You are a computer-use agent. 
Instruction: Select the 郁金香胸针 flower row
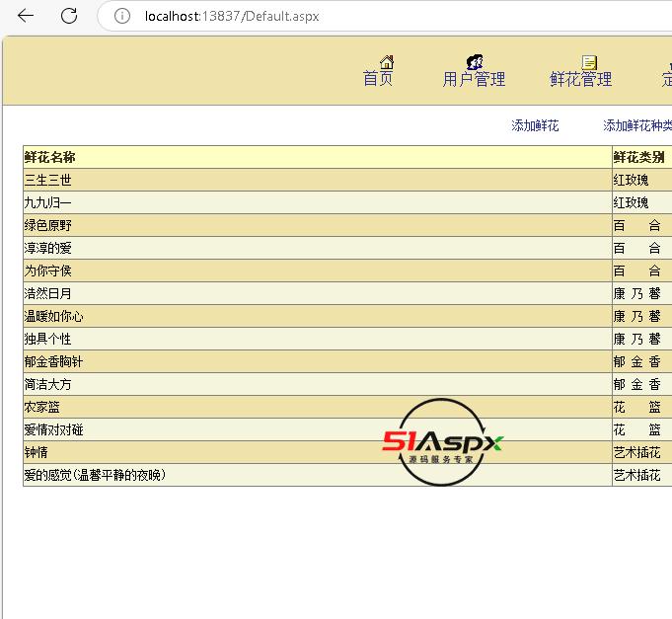(347, 361)
